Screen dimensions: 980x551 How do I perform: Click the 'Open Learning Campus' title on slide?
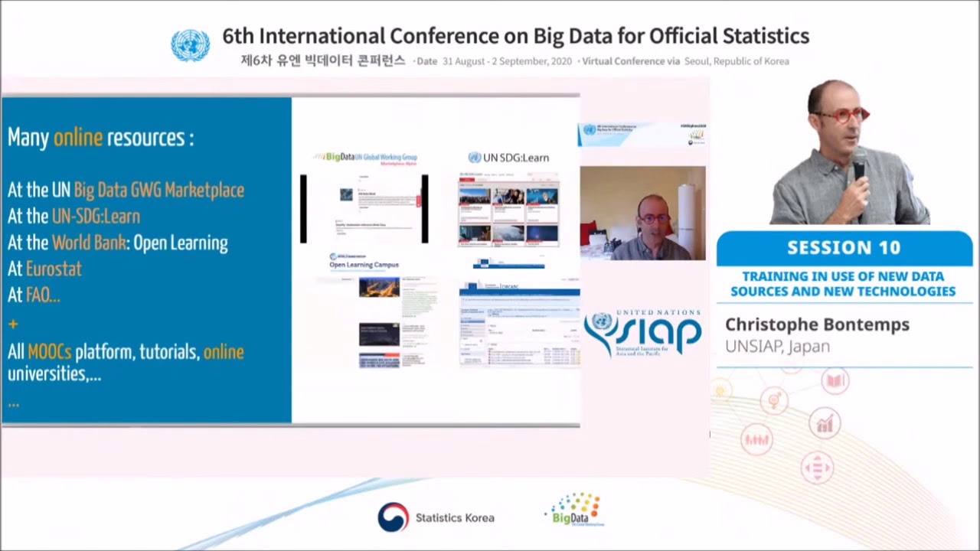pyautogui.click(x=364, y=265)
